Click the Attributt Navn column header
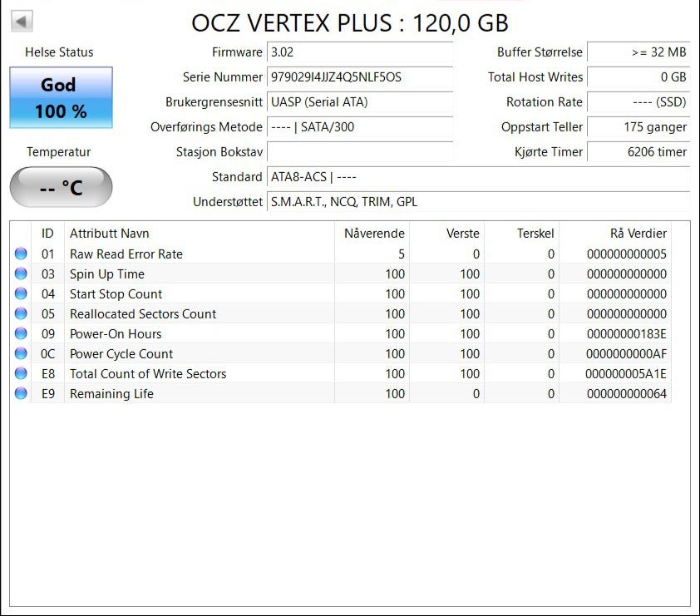 click(x=199, y=233)
